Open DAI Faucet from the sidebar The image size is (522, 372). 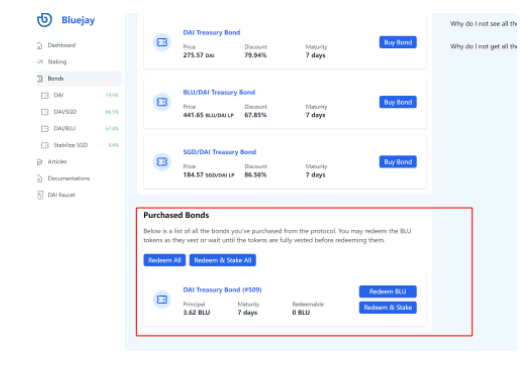coord(61,195)
